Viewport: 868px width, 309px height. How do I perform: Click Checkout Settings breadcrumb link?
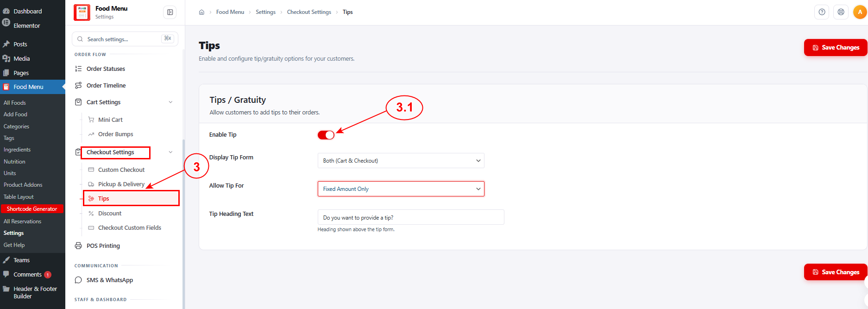pos(309,12)
